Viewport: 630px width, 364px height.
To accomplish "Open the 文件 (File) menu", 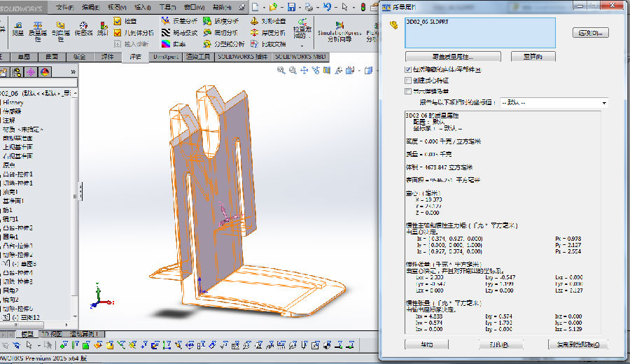I will coord(64,8).
